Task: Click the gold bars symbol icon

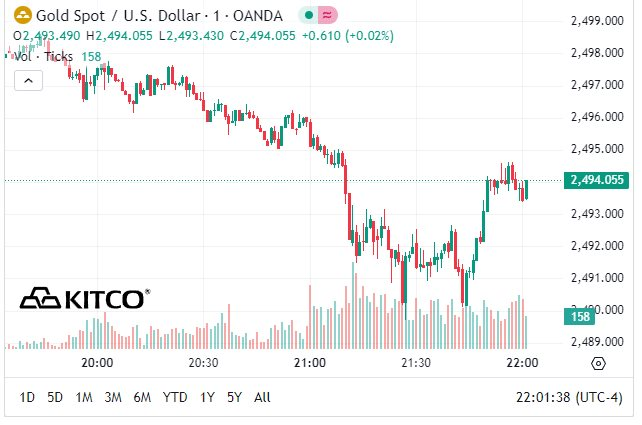Action: [23, 16]
